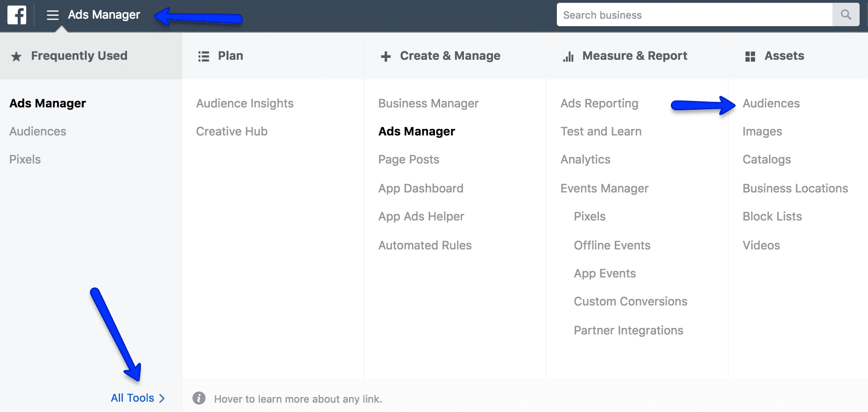Select Custom Conversions sub-item
The width and height of the screenshot is (868, 412).
631,301
